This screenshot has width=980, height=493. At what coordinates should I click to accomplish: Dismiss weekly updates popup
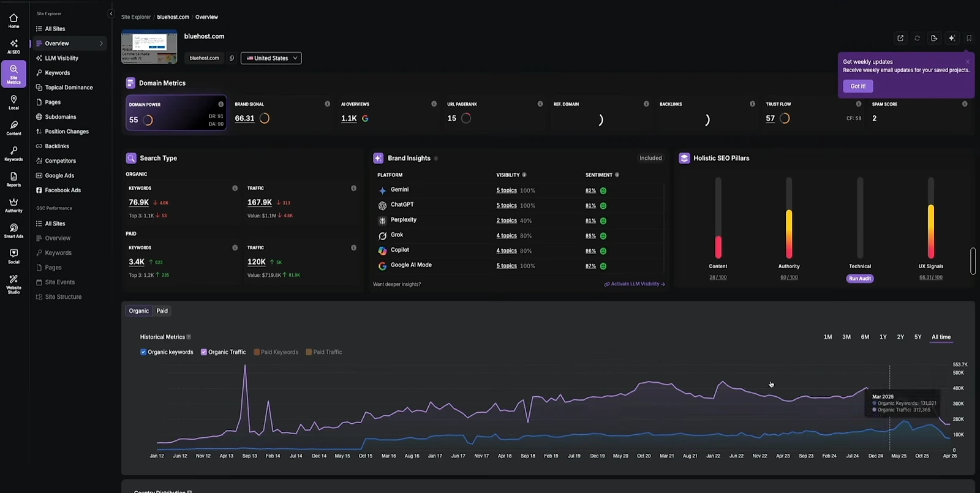968,62
